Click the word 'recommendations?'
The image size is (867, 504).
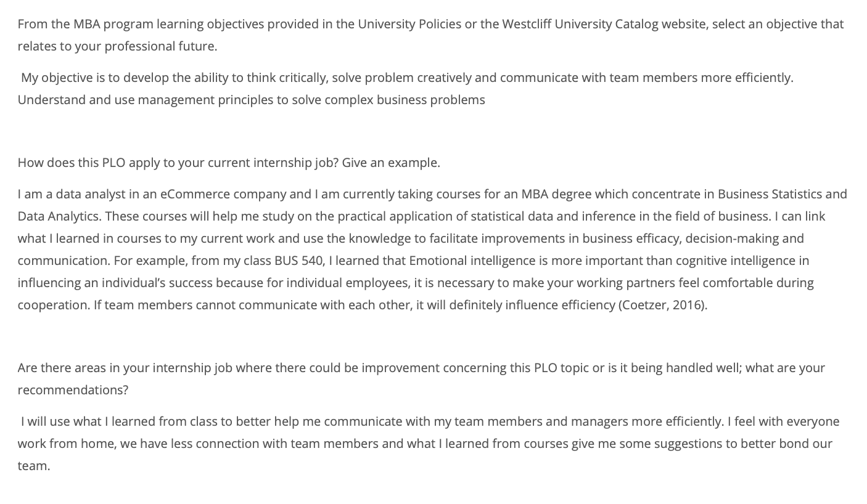coord(73,390)
